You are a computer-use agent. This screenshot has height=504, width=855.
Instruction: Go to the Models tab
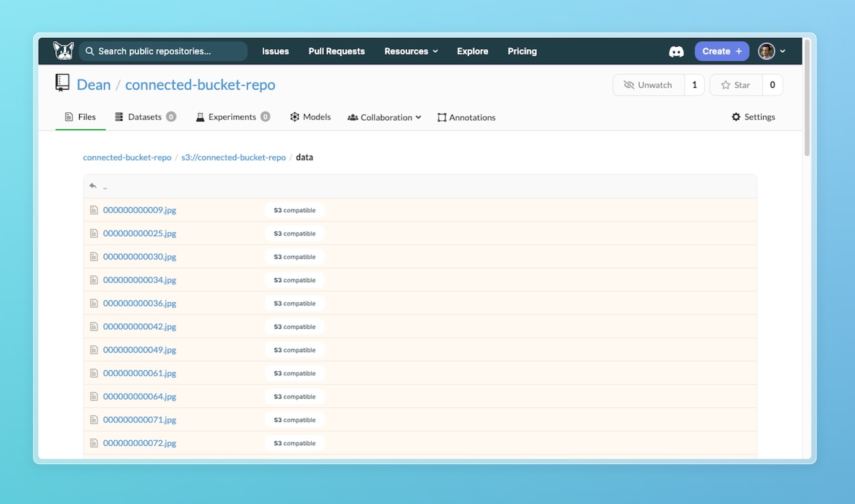(310, 117)
